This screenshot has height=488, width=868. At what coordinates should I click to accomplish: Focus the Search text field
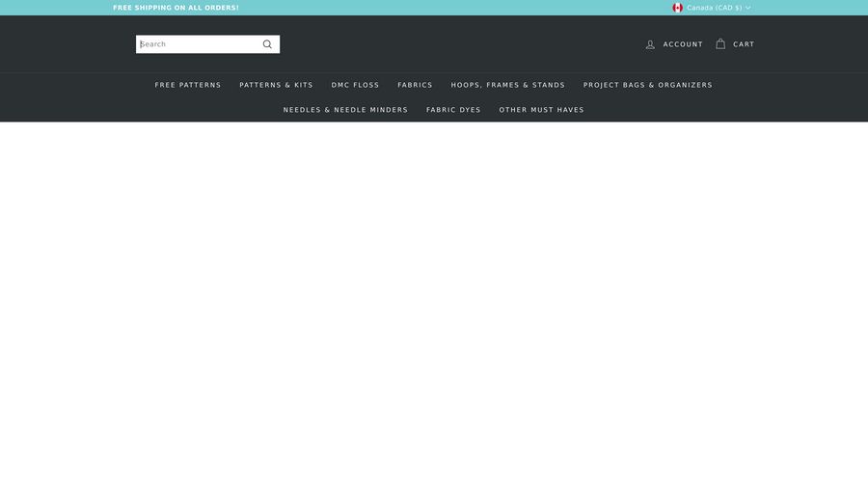[x=198, y=44]
